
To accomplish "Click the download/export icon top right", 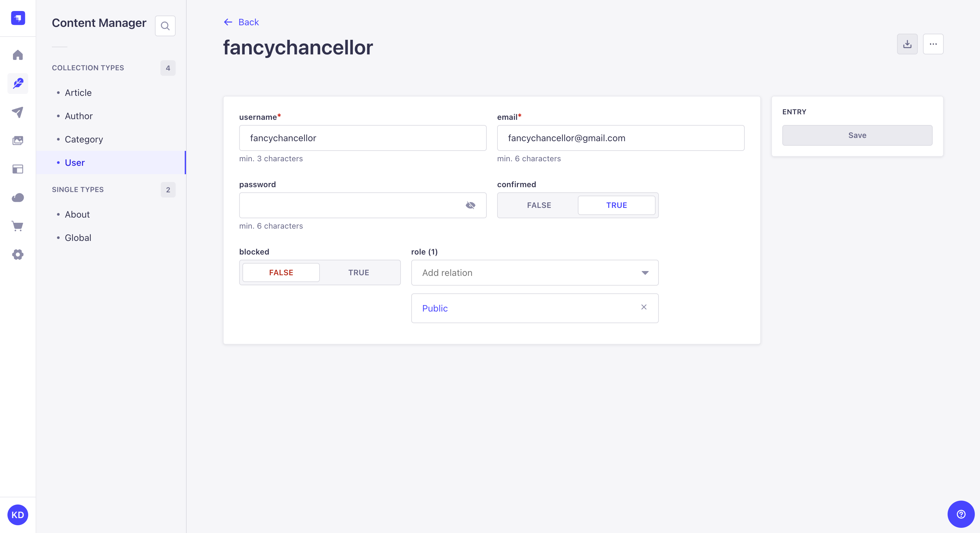I will coord(908,44).
